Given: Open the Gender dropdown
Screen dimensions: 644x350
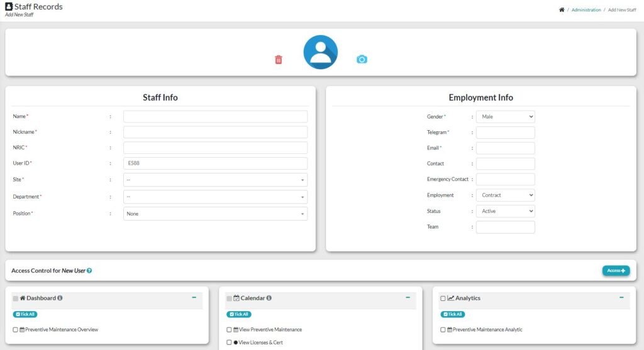Looking at the screenshot, I should [x=505, y=117].
